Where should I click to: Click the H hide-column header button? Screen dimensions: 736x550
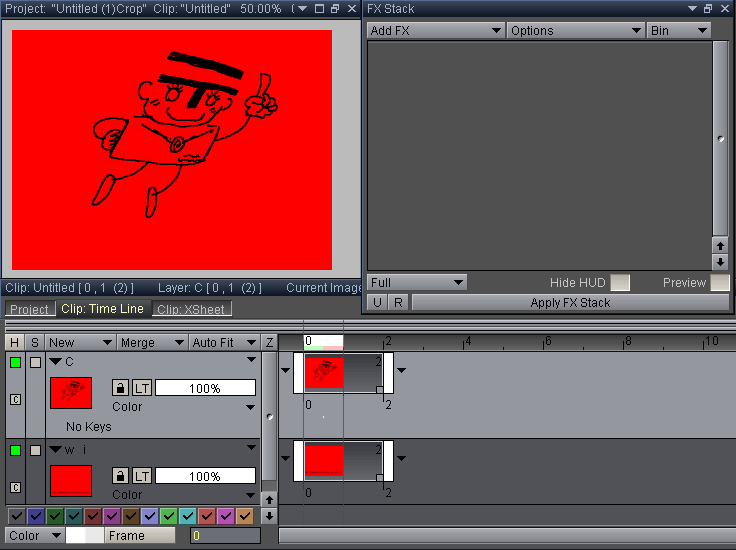click(x=15, y=343)
